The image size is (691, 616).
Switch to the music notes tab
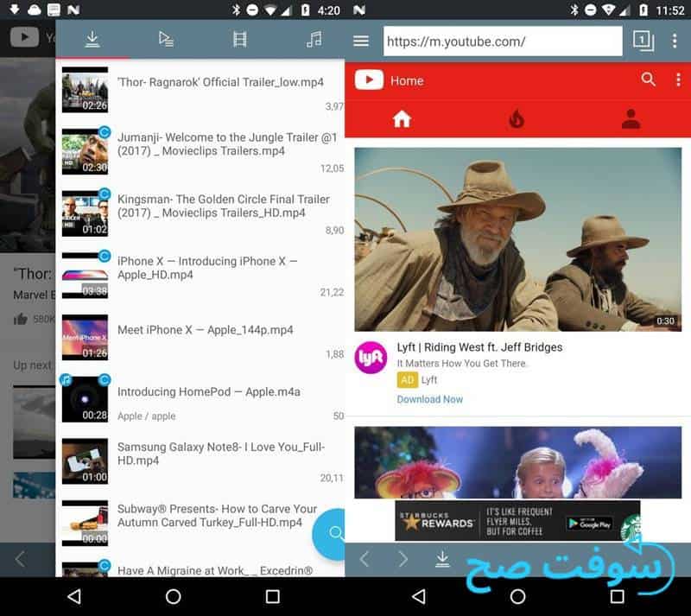314,39
